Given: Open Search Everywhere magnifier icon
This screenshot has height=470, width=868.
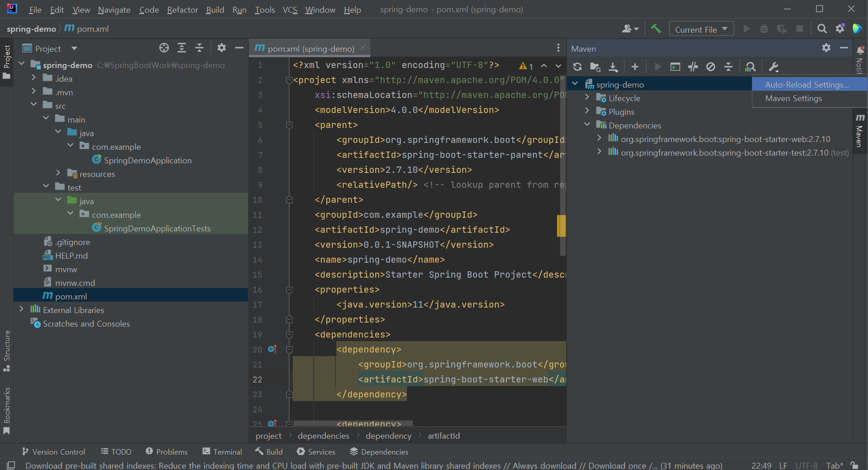Looking at the screenshot, I should (x=822, y=29).
